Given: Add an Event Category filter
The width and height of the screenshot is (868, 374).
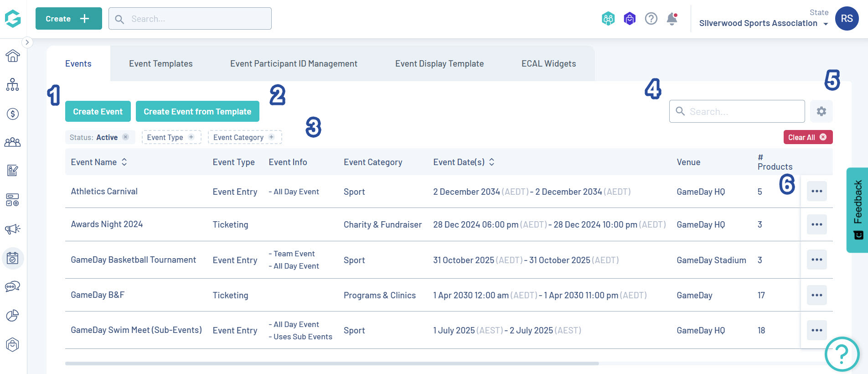Looking at the screenshot, I should click(245, 137).
